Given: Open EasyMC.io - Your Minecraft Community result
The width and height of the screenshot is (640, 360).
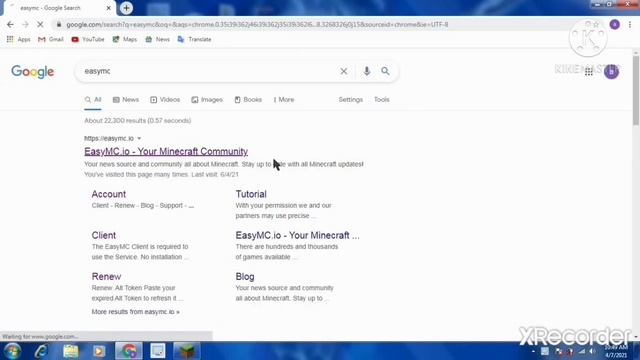Looking at the screenshot, I should [166, 151].
